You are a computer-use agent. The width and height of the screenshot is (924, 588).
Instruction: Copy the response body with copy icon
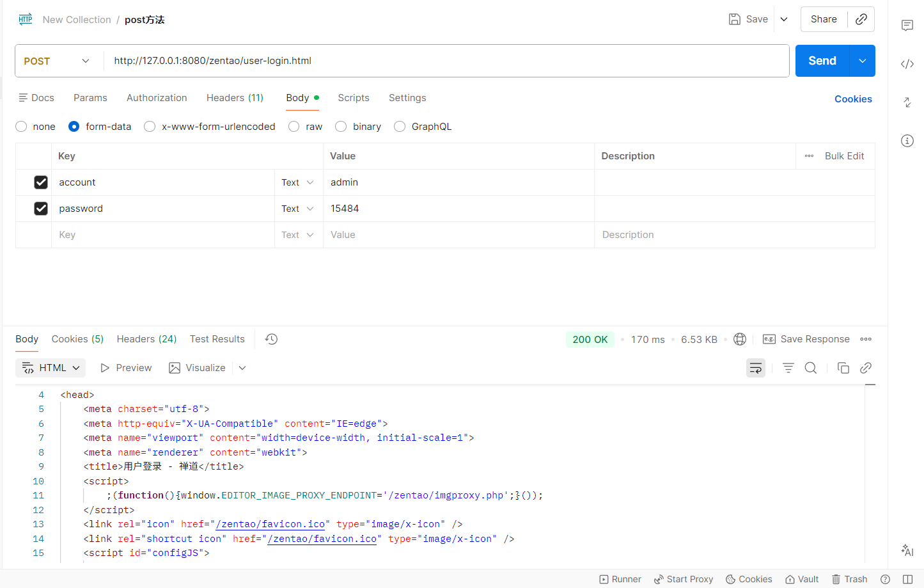click(843, 368)
